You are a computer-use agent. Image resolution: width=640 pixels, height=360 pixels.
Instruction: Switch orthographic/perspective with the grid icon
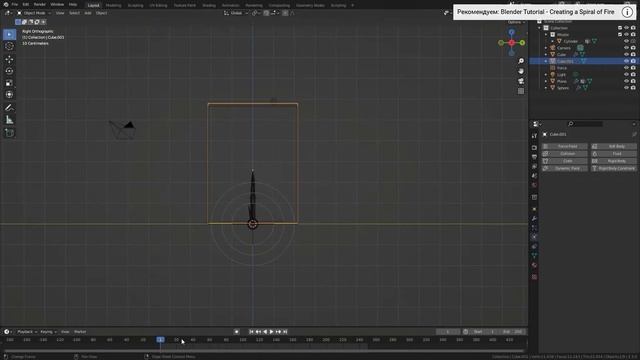coord(521,91)
